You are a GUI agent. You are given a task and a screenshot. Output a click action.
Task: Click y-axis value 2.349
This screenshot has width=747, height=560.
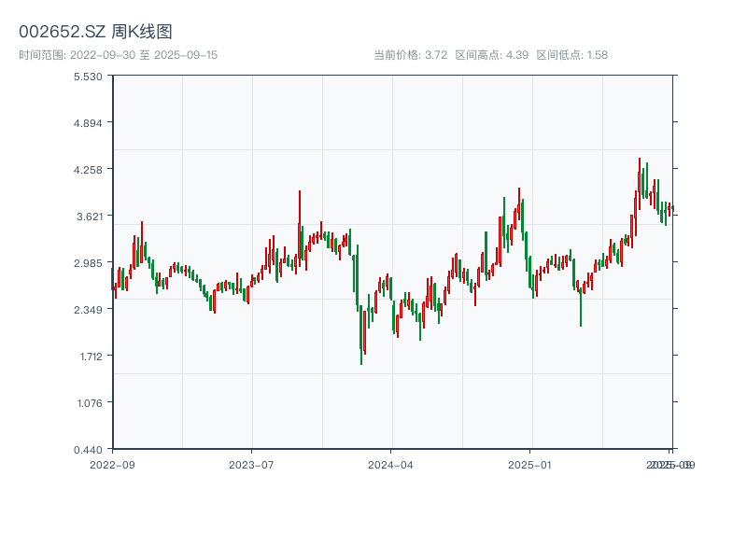[x=88, y=310]
